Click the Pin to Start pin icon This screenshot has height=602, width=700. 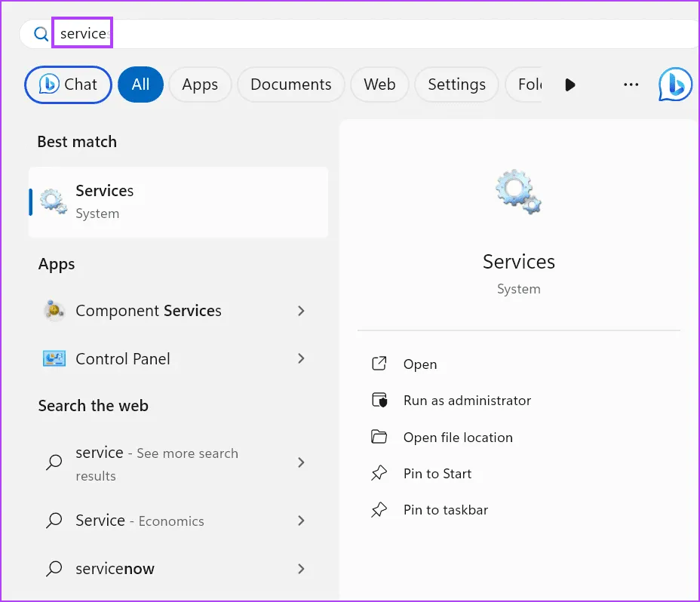(379, 474)
